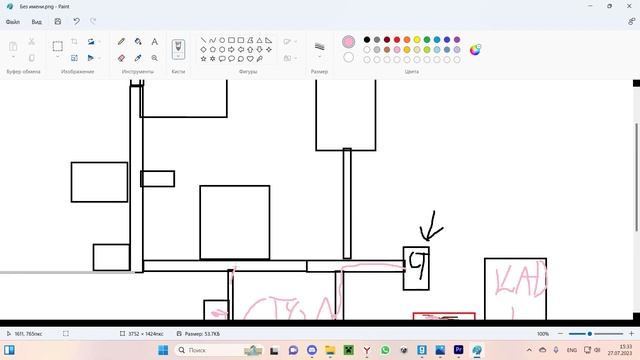Click the Copy icon in clipboard group
The width and height of the screenshot is (640, 360).
(31, 58)
